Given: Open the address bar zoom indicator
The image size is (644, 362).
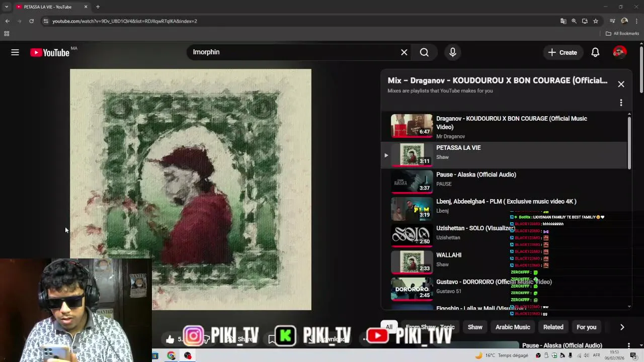Looking at the screenshot, I should tap(574, 21).
